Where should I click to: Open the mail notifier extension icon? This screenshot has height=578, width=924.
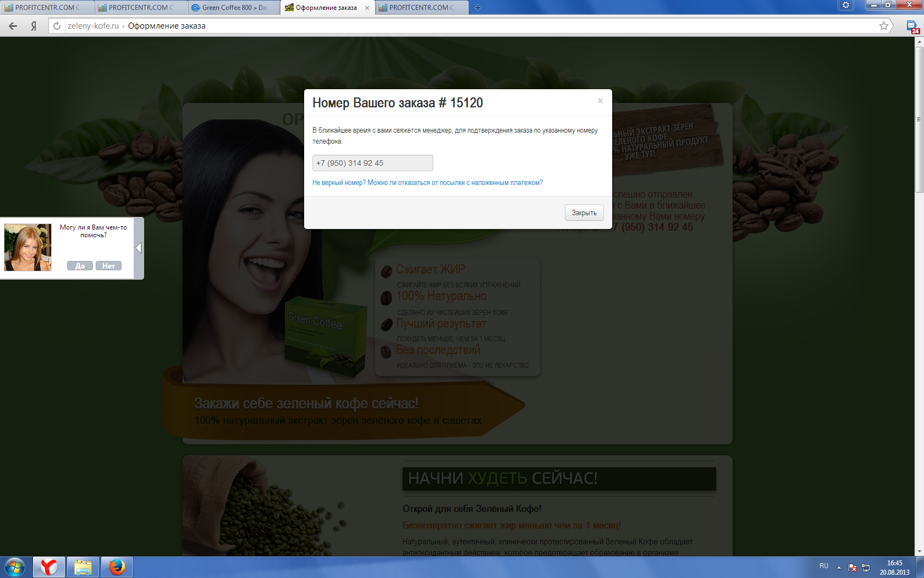click(x=913, y=27)
